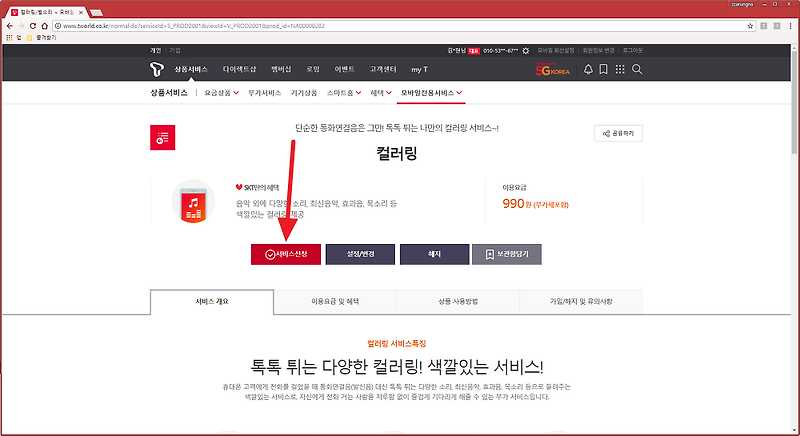Click the 990원 price text
Viewport: 800px width, 436px height.
(535, 204)
